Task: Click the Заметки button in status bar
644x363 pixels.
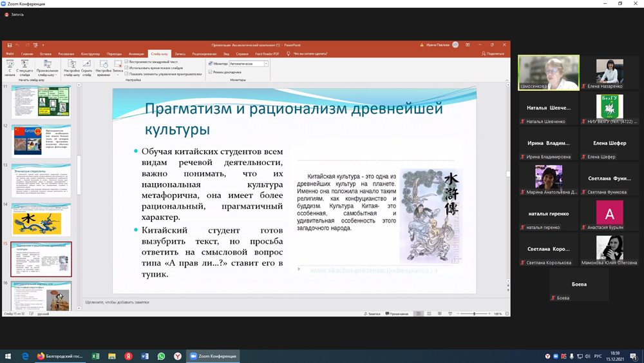Action: (372, 314)
